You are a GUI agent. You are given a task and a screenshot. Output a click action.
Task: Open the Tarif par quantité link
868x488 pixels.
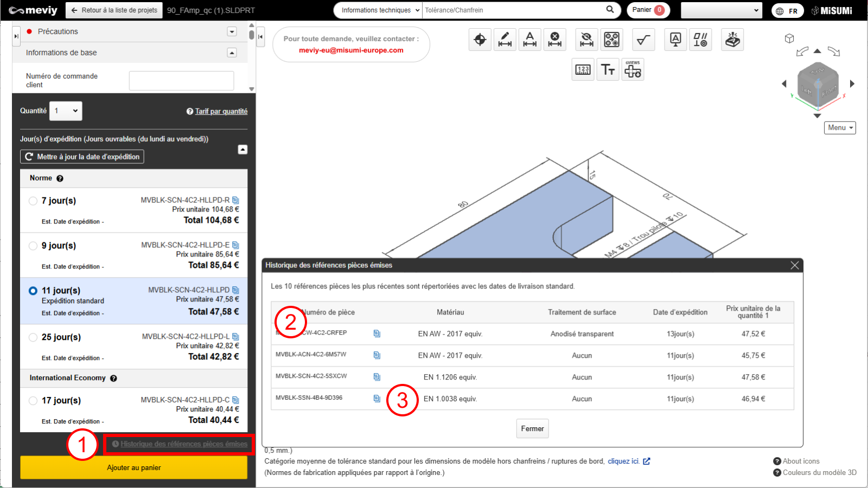[221, 112]
